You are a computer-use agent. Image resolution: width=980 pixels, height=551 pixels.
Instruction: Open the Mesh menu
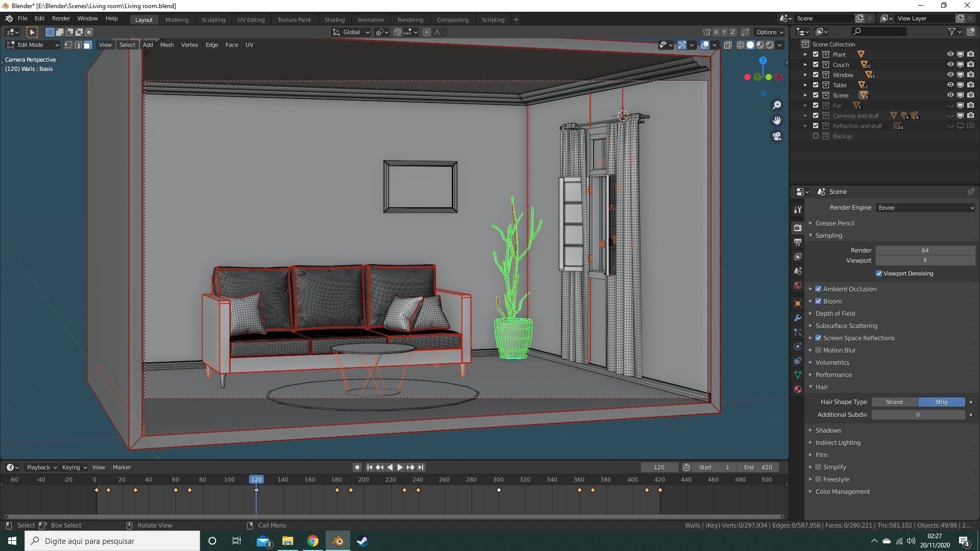click(x=167, y=45)
